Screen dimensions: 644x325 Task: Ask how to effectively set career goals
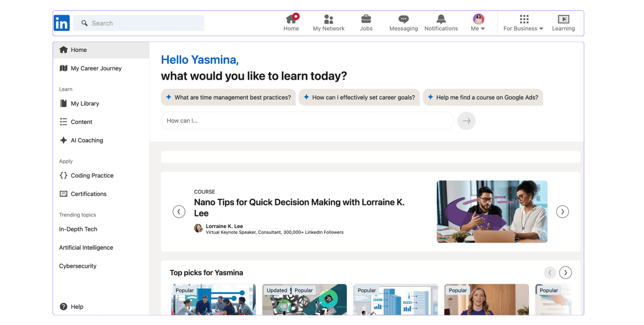point(359,97)
